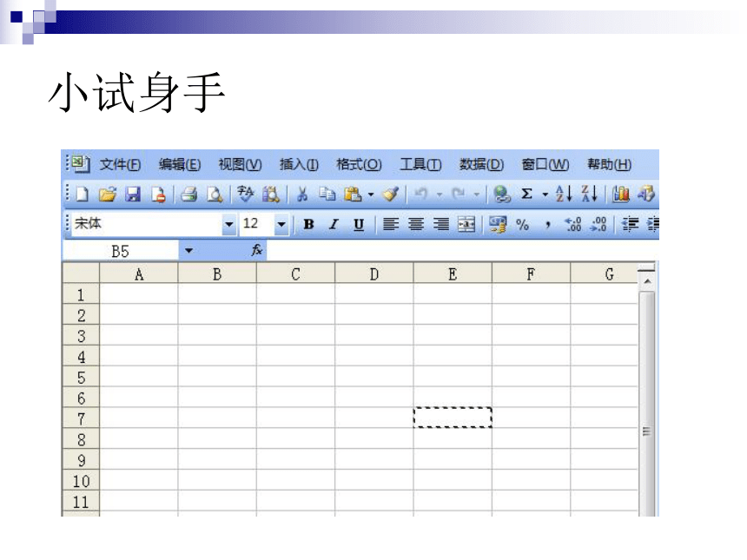Image resolution: width=747 pixels, height=560 pixels.
Task: Open the 插入(I) menu
Action: (x=299, y=165)
